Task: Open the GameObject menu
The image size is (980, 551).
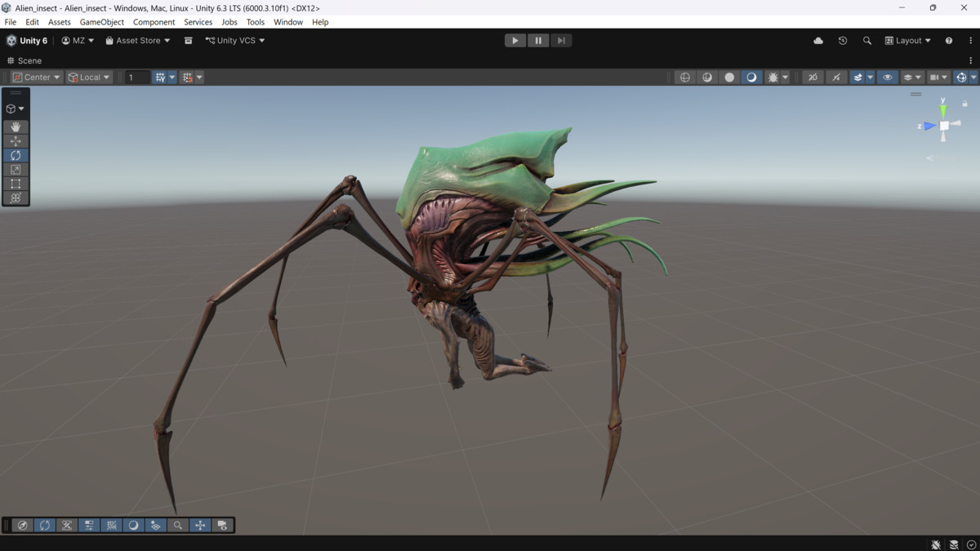Action: coord(101,22)
